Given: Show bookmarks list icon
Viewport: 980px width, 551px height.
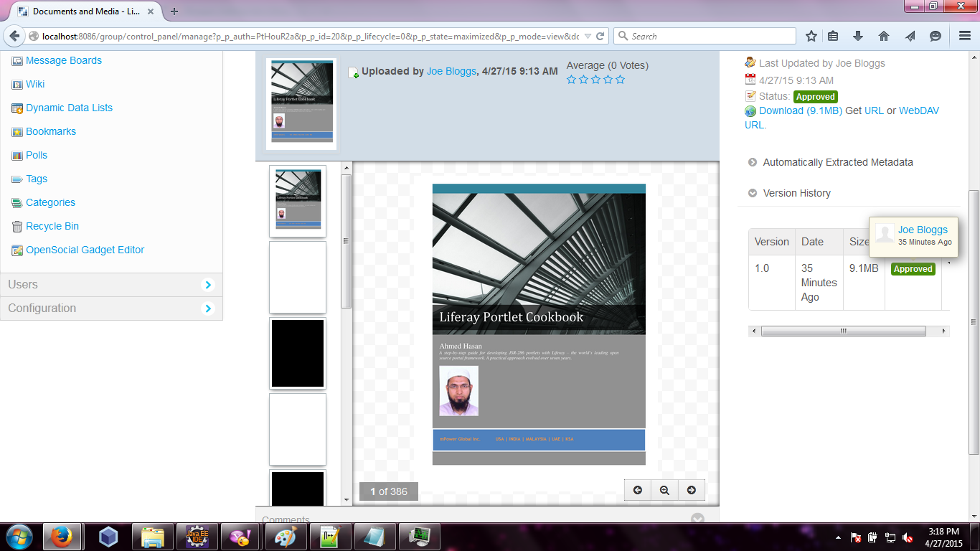Looking at the screenshot, I should (833, 36).
